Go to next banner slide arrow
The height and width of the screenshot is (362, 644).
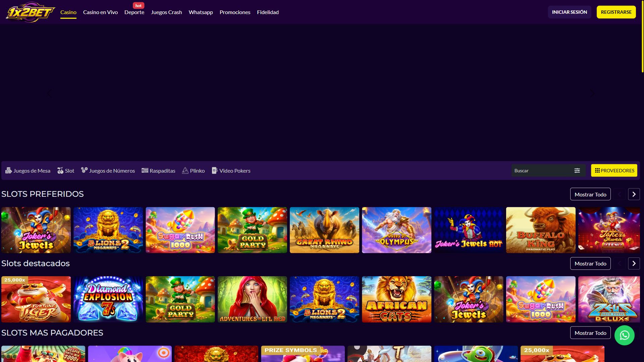[592, 94]
